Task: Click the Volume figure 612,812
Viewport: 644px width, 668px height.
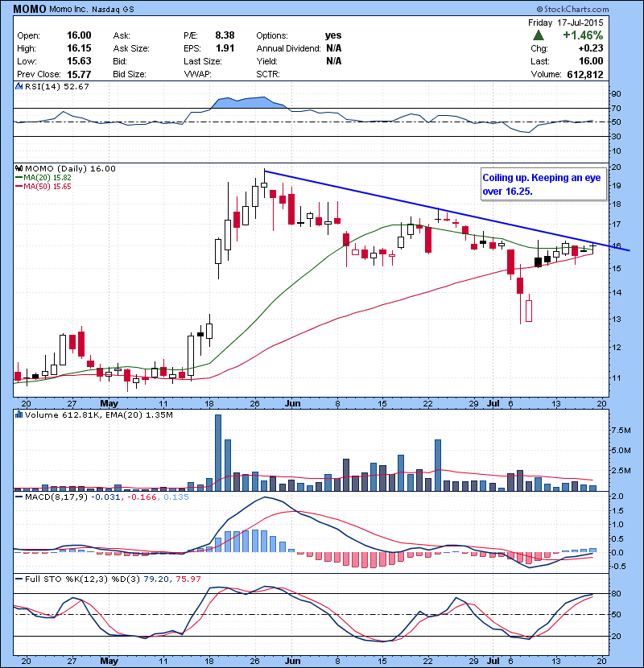Action: (585, 75)
